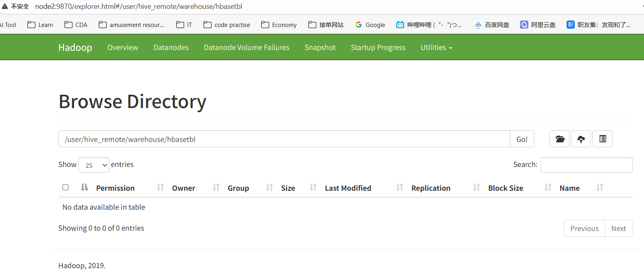
Task: Expand the Utilities dropdown menu
Action: click(x=436, y=48)
